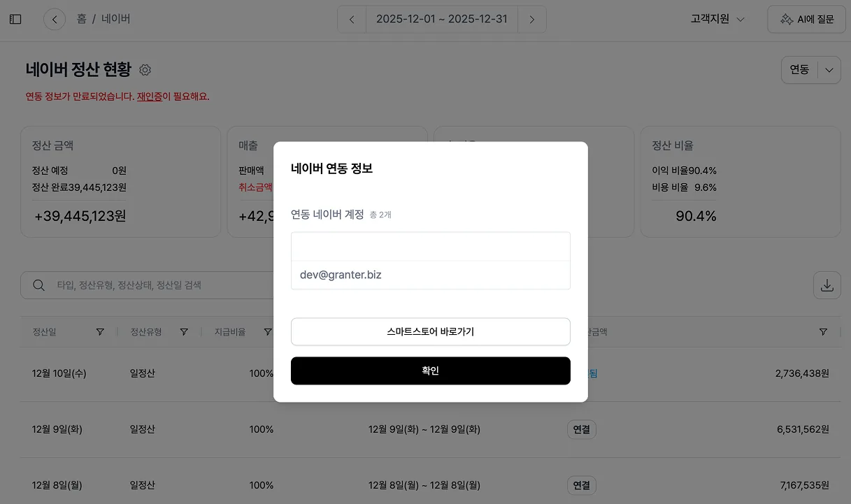Download the settlement list with the download icon
The image size is (851, 504).
[827, 285]
